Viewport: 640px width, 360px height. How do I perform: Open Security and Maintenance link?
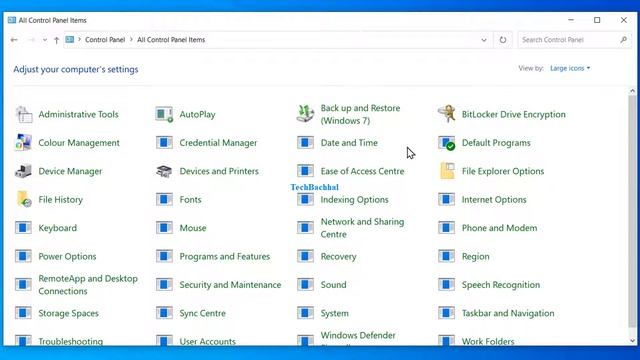pyautogui.click(x=230, y=285)
